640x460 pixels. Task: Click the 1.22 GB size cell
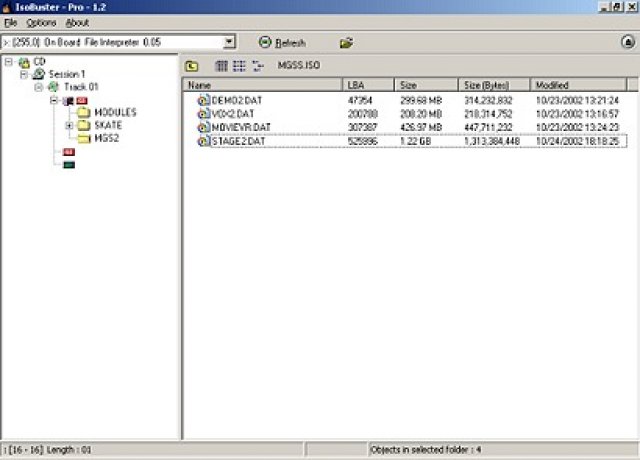[x=416, y=141]
